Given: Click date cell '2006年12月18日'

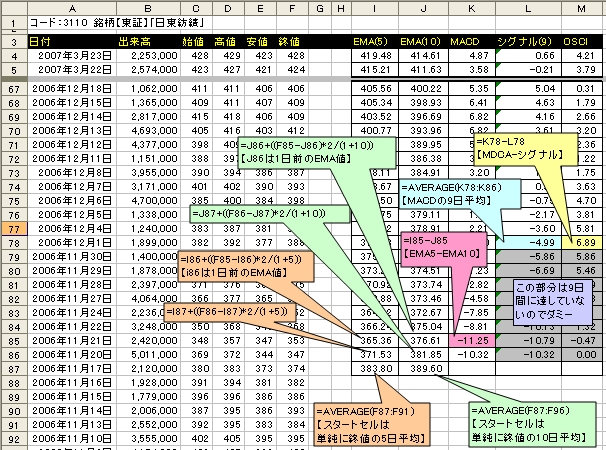Looking at the screenshot, I should tap(72, 89).
